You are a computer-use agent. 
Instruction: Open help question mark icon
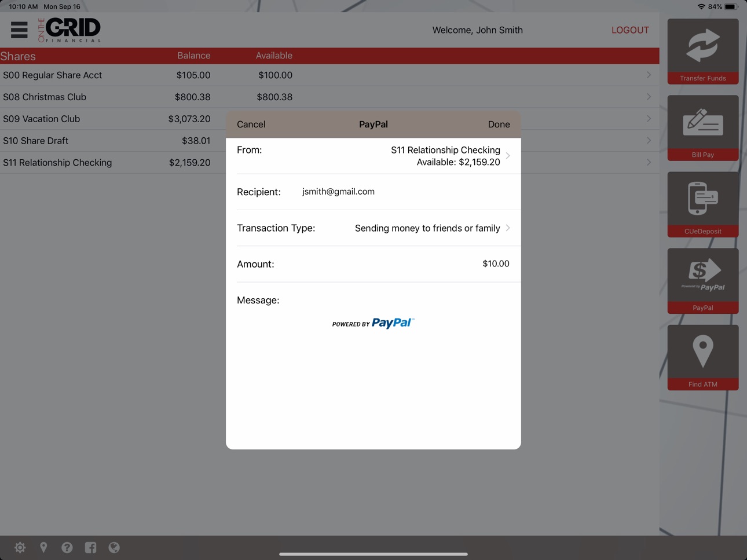point(67,547)
